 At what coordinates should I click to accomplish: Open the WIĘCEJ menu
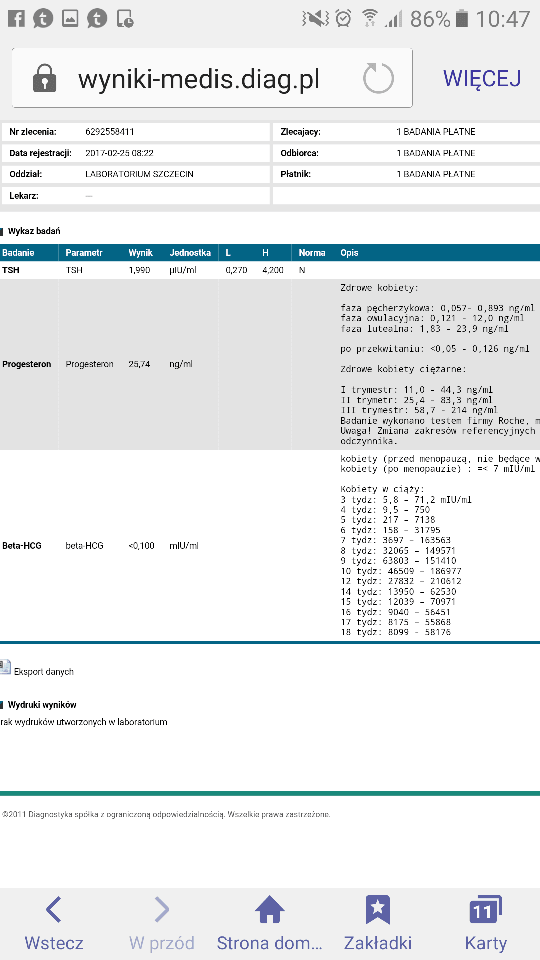482,78
